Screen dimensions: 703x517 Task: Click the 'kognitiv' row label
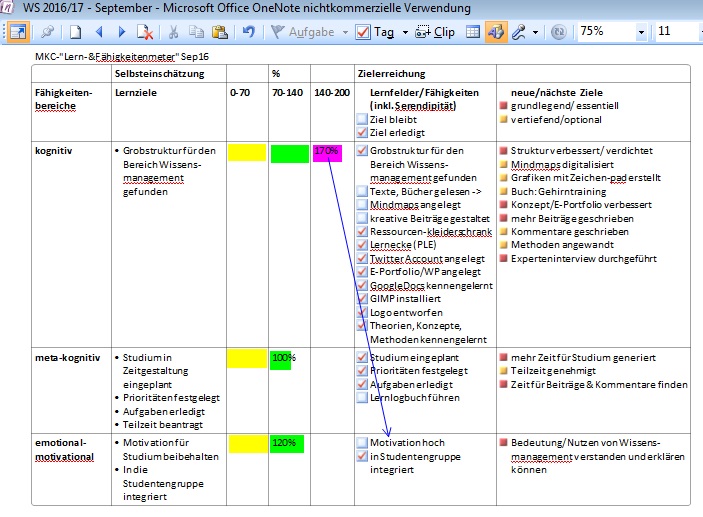coord(53,151)
